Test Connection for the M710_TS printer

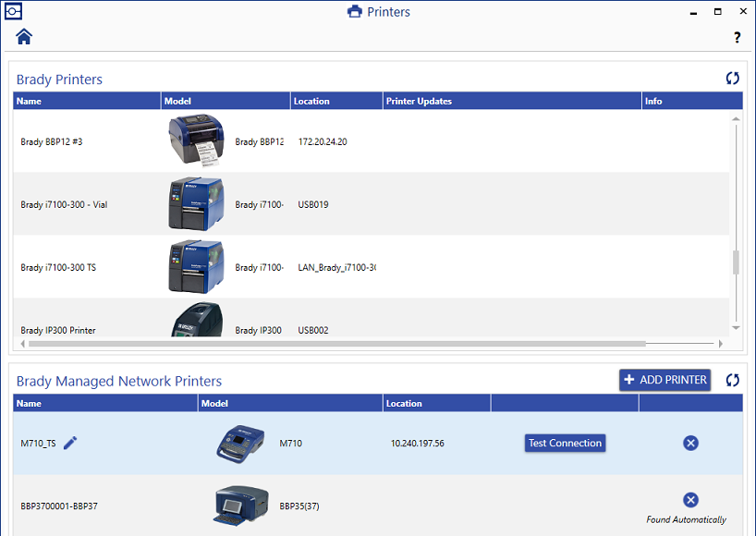565,443
